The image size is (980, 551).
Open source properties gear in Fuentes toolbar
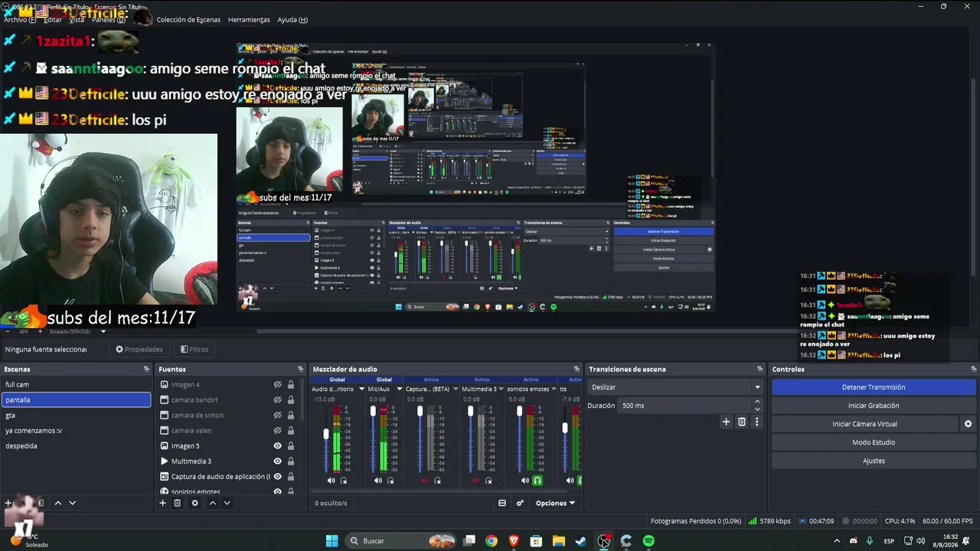click(x=194, y=503)
